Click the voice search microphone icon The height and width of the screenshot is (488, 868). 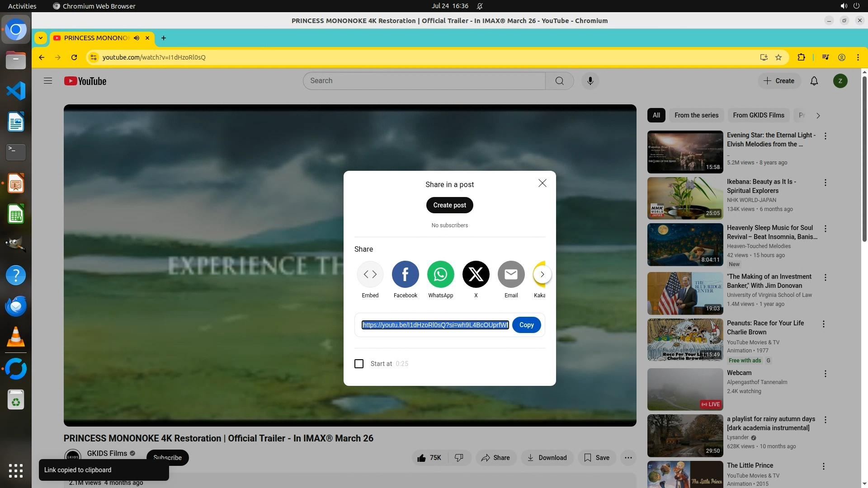(590, 81)
